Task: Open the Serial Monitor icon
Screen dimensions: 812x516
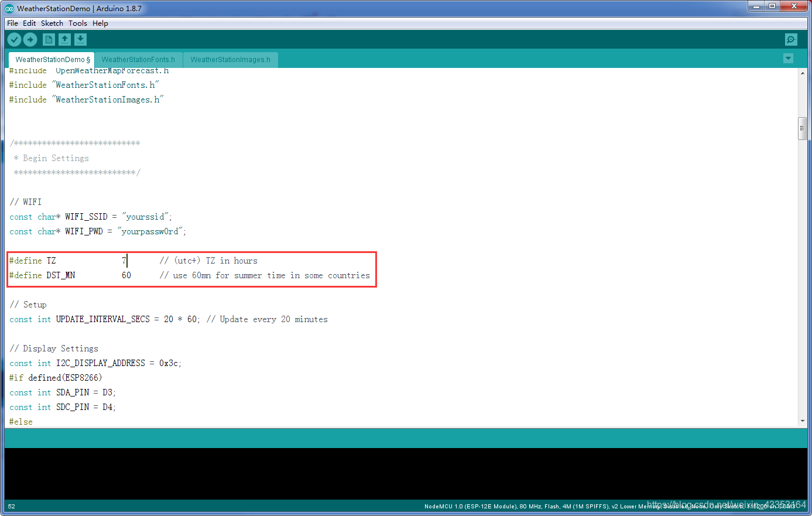Action: (x=791, y=39)
